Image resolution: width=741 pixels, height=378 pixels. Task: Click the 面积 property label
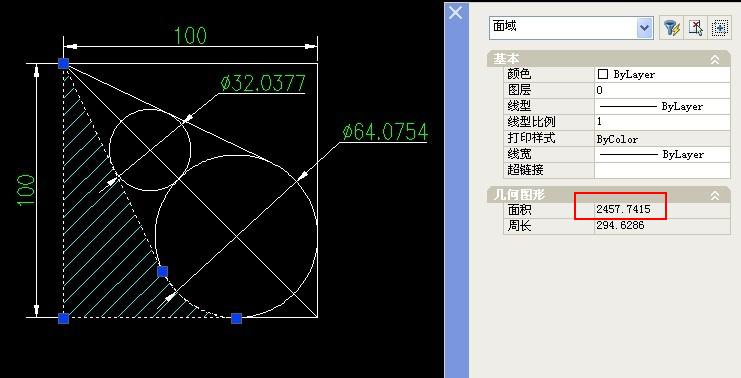click(519, 209)
